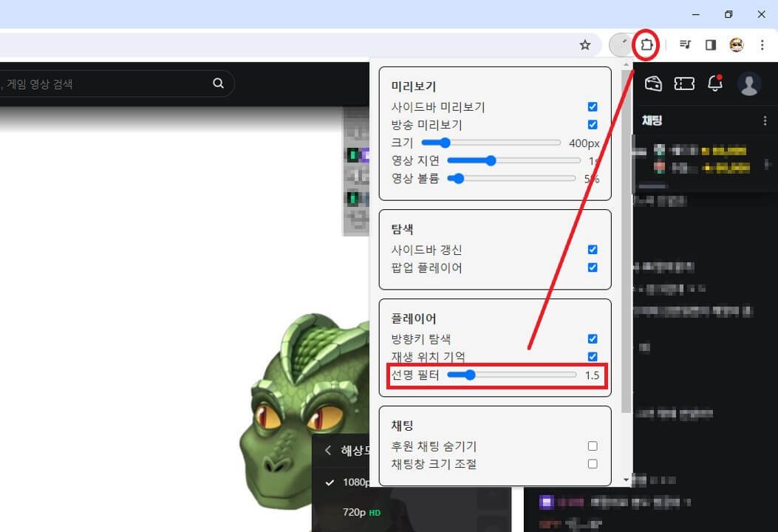Uncheck 방송 미리보기 checkbox
The image size is (778, 532).
[x=593, y=125]
